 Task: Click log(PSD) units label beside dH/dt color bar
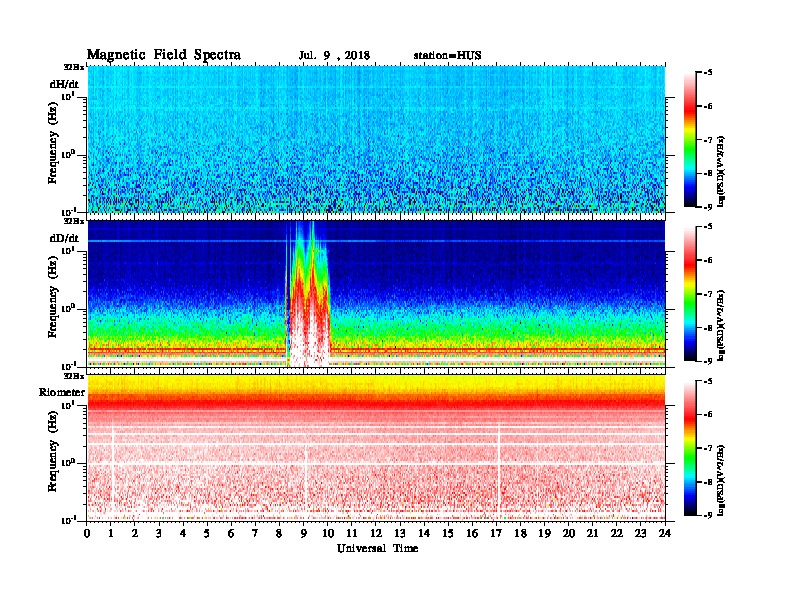pyautogui.click(x=721, y=171)
